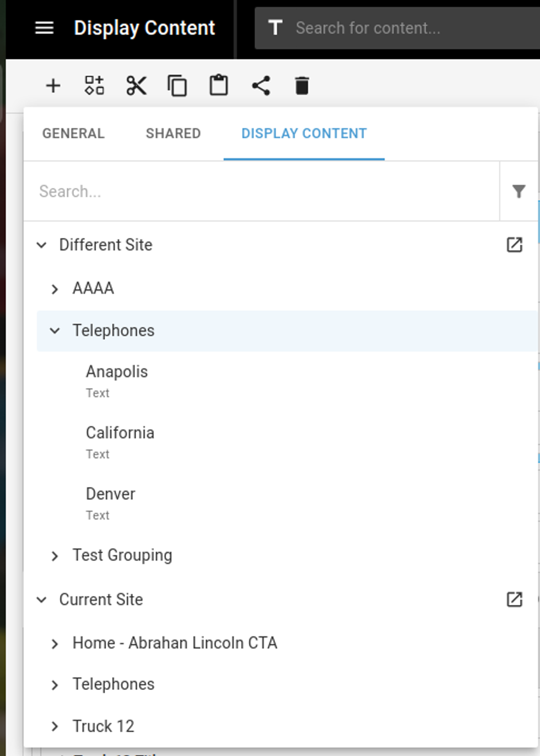
Task: Open Current Site external link icon
Action: pyautogui.click(x=514, y=599)
